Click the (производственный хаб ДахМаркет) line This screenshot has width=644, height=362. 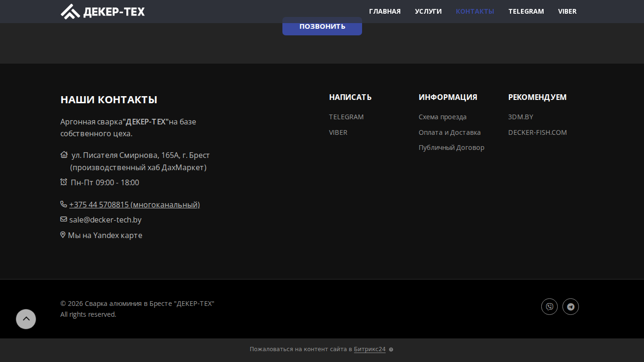(138, 167)
